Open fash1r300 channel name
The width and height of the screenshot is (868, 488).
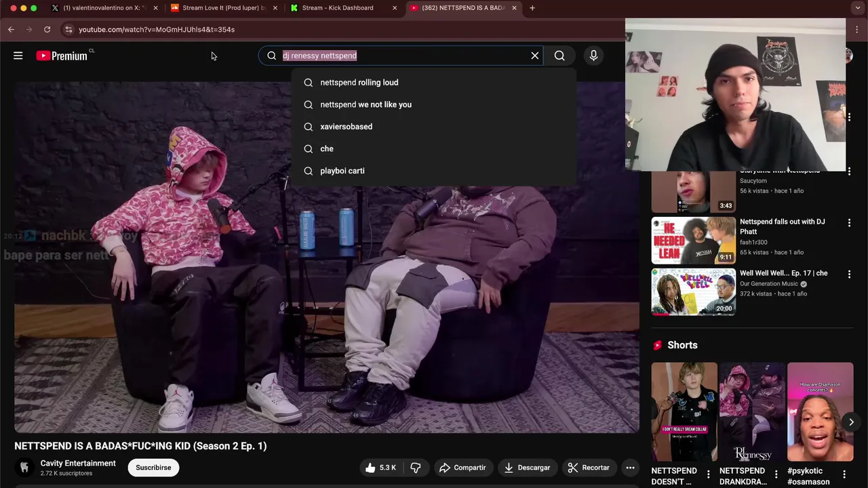pos(753,242)
